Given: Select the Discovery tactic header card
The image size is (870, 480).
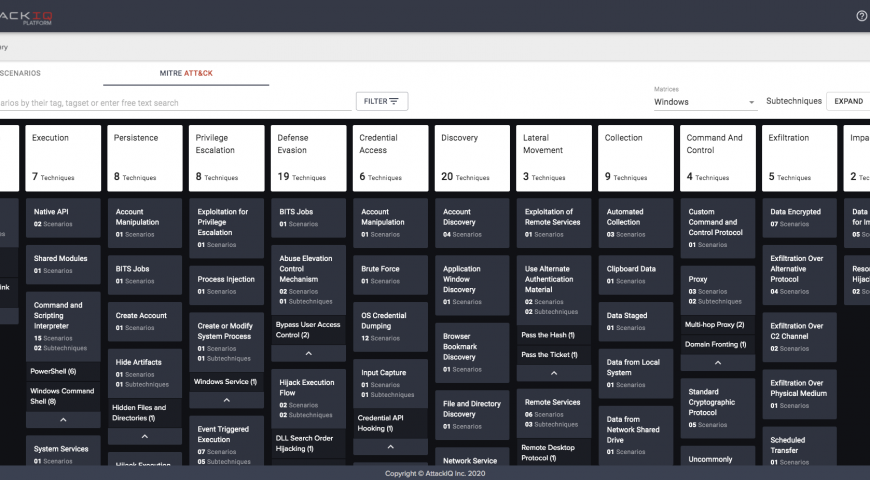Looking at the screenshot, I should pyautogui.click(x=472, y=158).
